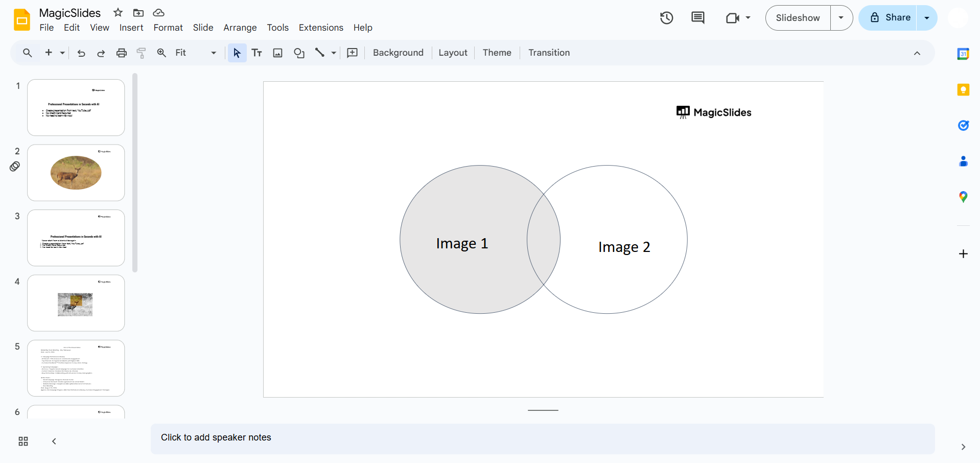Click the Background button
This screenshot has height=463, width=980.
[x=398, y=53]
